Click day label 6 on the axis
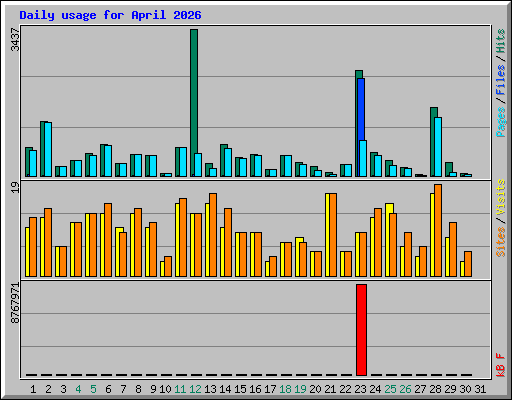Screen dimensions: 512x400 [108, 389]
